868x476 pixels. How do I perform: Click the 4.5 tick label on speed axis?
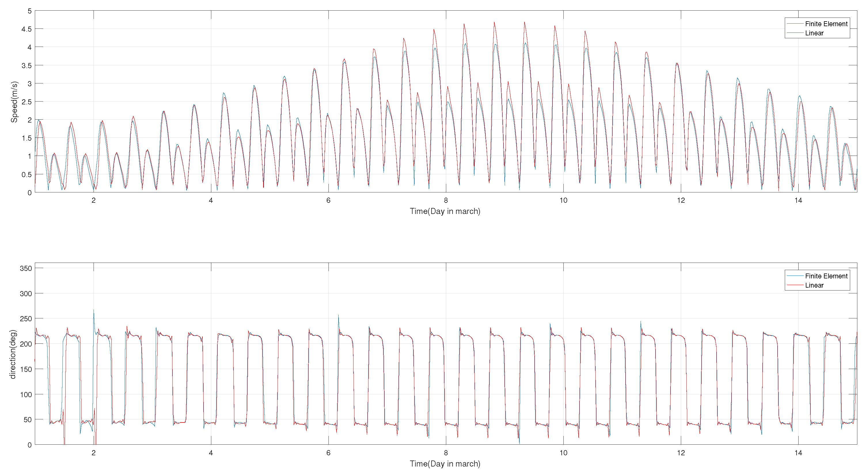[26, 29]
